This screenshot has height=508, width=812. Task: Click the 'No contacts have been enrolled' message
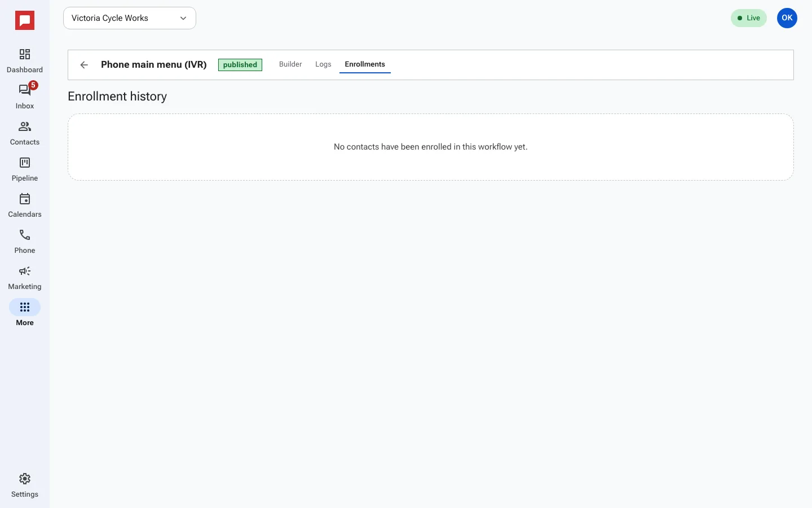[431, 147]
